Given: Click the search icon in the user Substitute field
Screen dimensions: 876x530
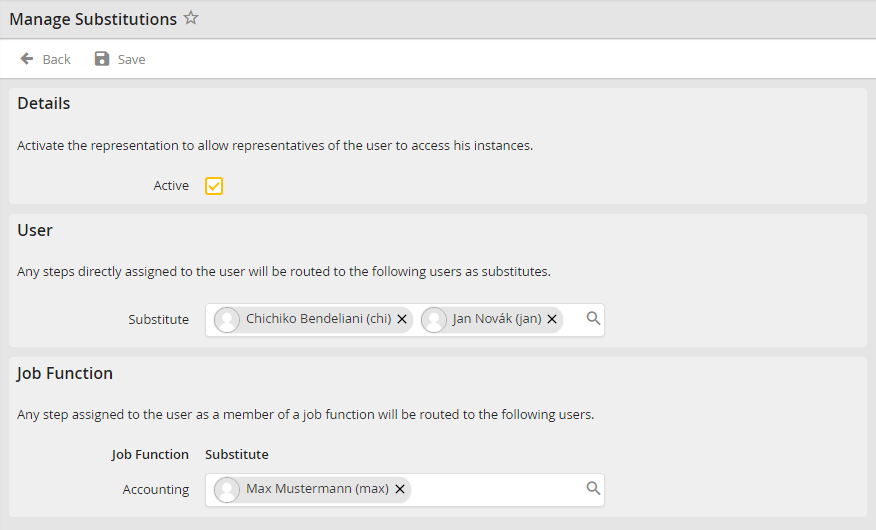Looking at the screenshot, I should pos(593,318).
